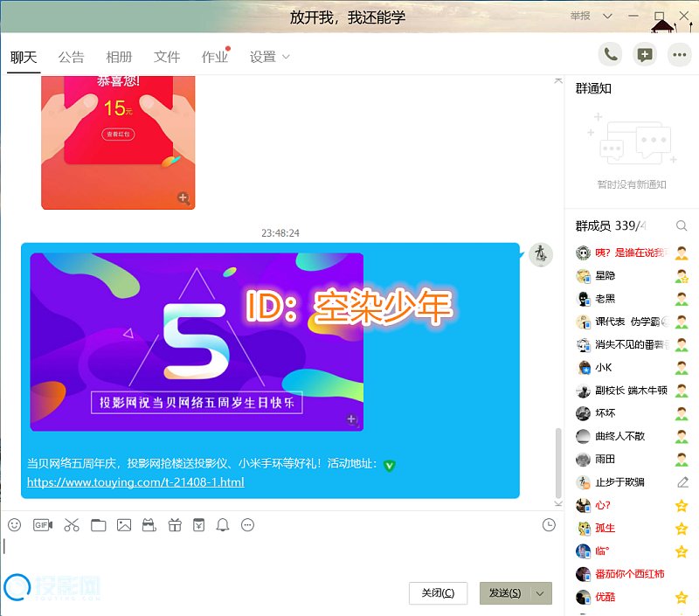Image resolution: width=699 pixels, height=616 pixels.
Task: Click the gift box icon
Action: 175,525
